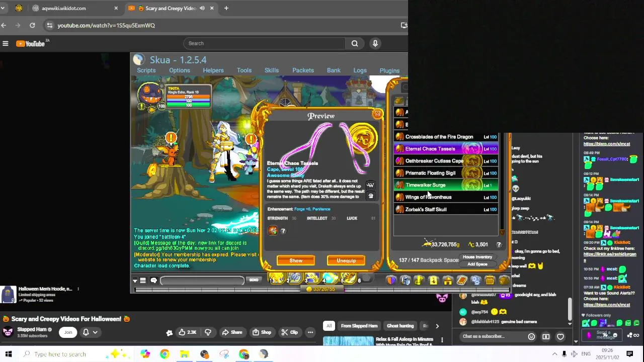The width and height of the screenshot is (644, 362).
Task: Select Timewalker Surge inventory item
Action: (446, 185)
